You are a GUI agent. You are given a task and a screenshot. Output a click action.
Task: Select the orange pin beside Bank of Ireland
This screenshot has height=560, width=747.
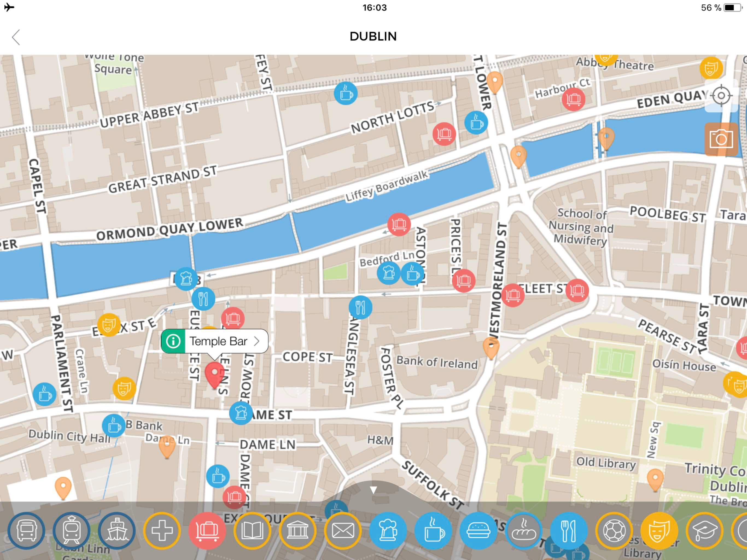(x=491, y=348)
